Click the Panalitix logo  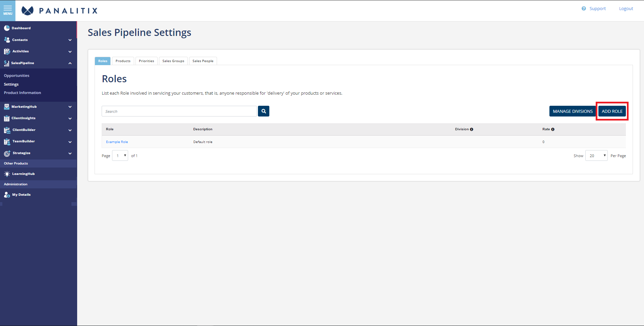[59, 11]
